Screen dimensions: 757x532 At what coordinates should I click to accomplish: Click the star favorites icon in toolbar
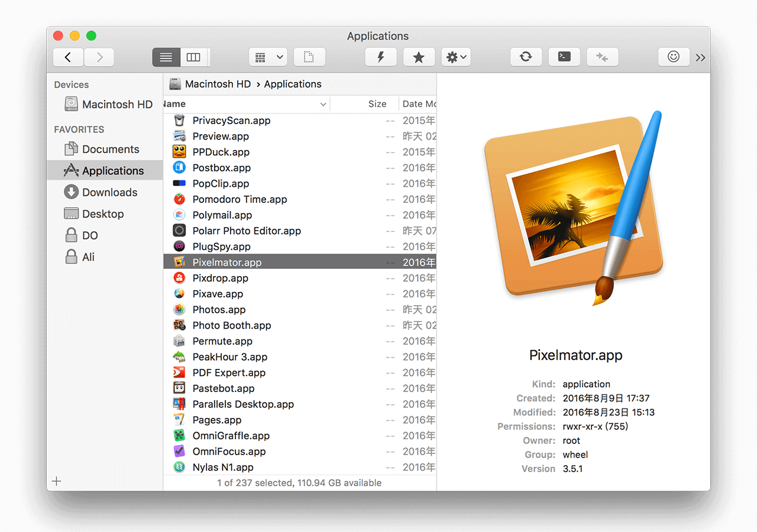click(x=419, y=57)
